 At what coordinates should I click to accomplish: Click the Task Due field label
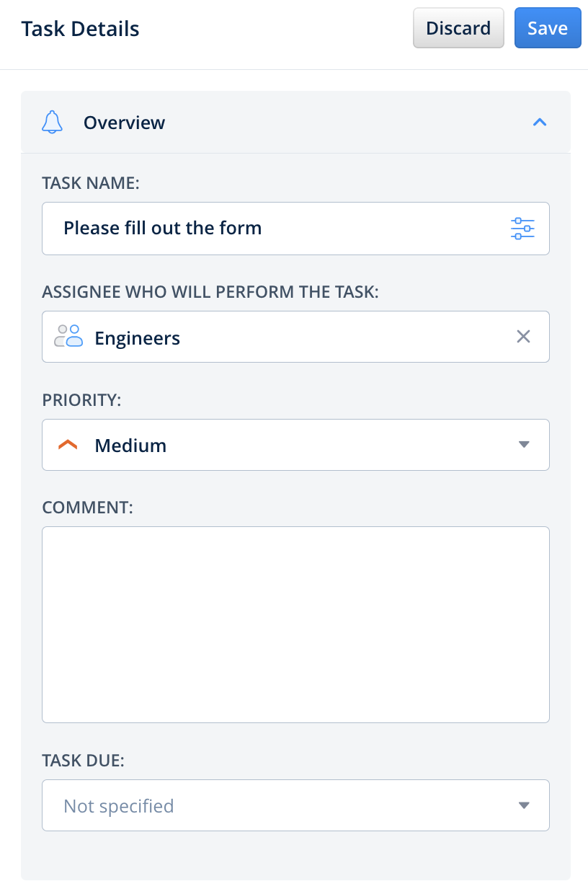pos(84,760)
